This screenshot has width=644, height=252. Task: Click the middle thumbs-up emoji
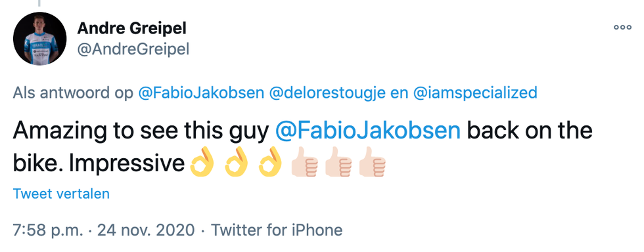pyautogui.click(x=338, y=165)
